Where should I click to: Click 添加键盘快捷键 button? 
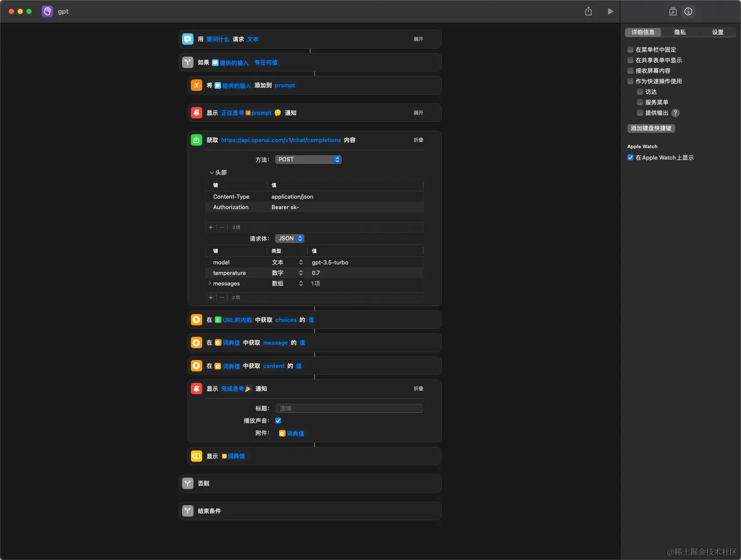651,128
